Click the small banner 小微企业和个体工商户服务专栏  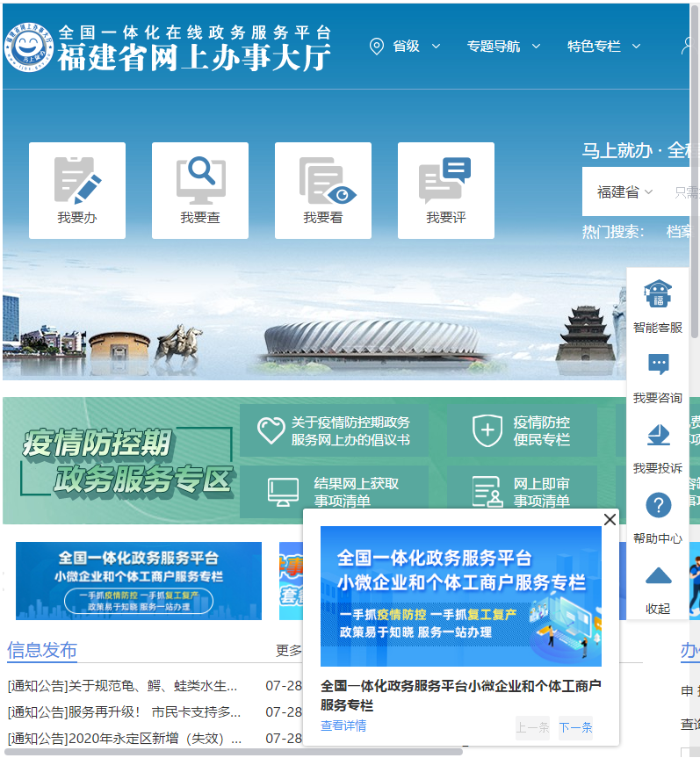(x=139, y=581)
